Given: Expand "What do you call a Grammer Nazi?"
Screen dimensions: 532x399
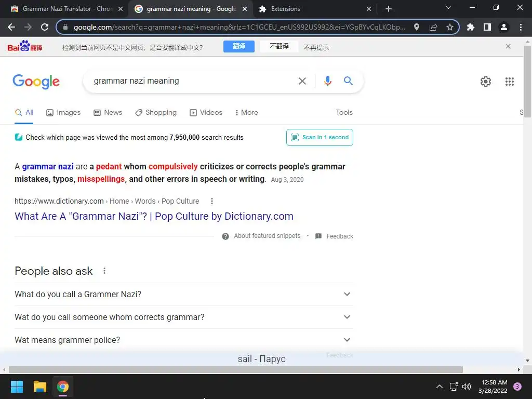Looking at the screenshot, I should [184, 294].
